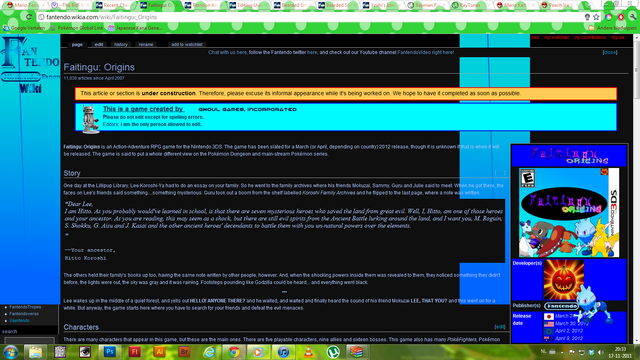640x360 pixels.
Task: Open the Google Vertalen bookmark
Action: (24, 28)
